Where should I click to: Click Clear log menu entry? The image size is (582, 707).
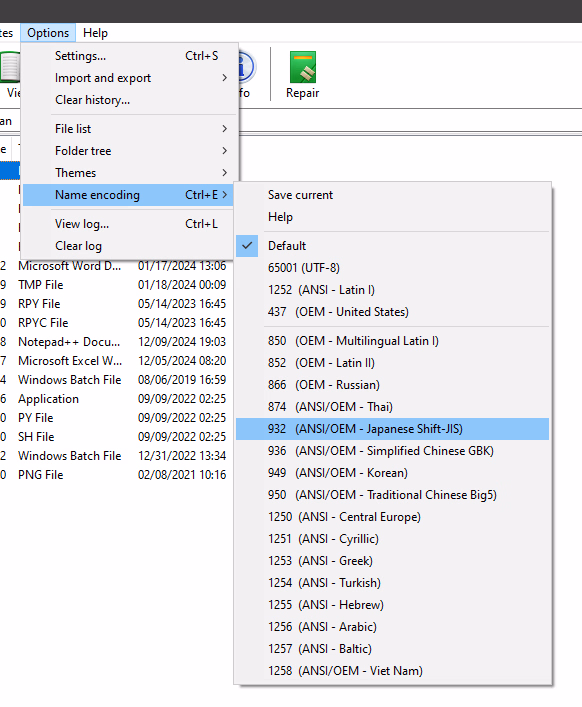(x=128, y=246)
